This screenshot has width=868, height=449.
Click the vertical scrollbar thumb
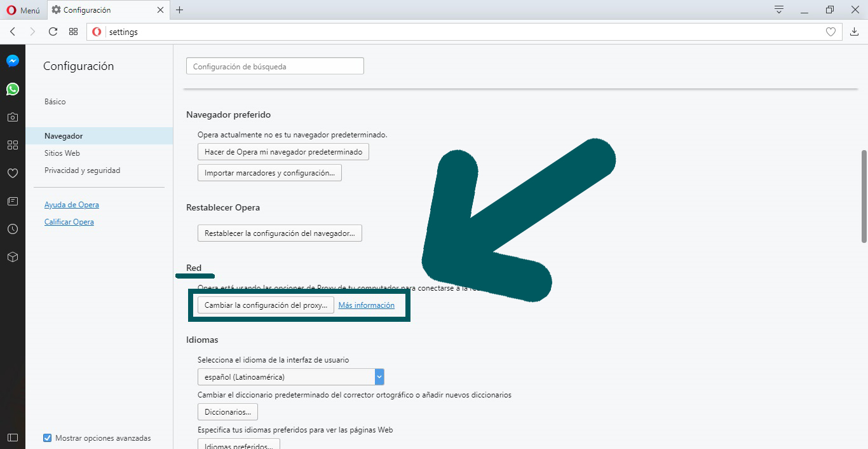point(864,196)
